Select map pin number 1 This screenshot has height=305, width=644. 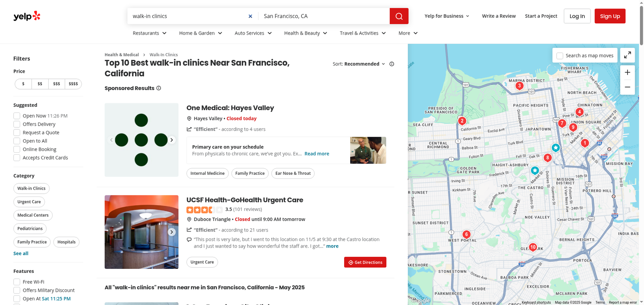click(x=585, y=143)
